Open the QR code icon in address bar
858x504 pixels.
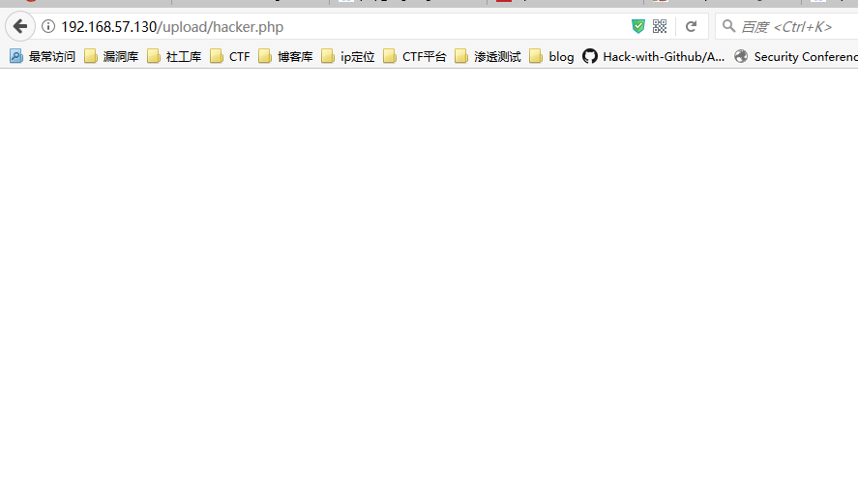(660, 26)
